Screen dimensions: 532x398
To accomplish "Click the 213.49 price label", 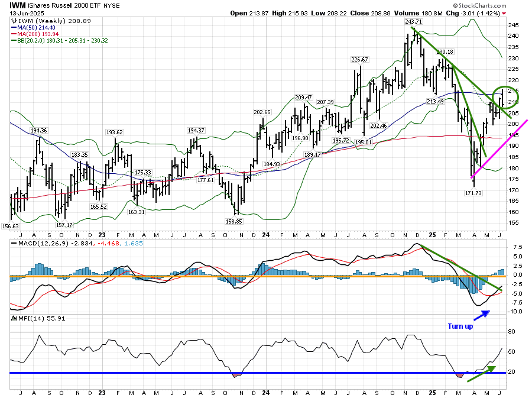I will click(x=435, y=102).
